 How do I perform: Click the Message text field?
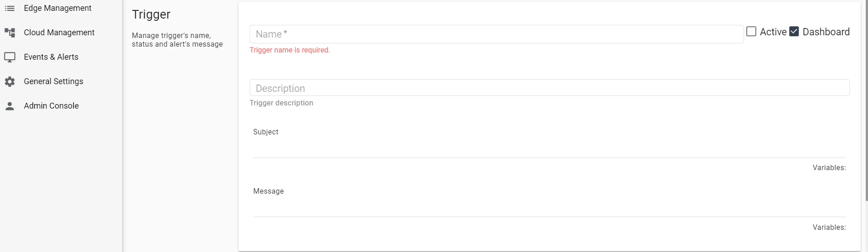550,207
